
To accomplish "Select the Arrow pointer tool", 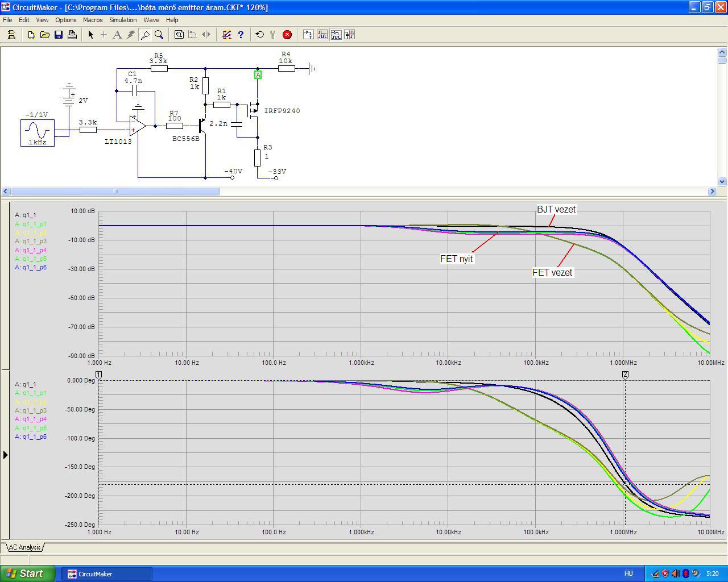I will point(90,35).
